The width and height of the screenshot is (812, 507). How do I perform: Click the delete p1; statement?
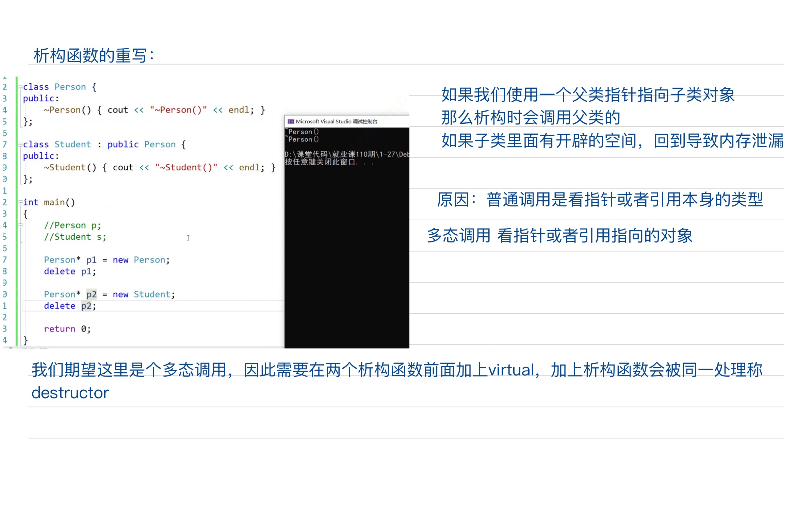pos(70,271)
